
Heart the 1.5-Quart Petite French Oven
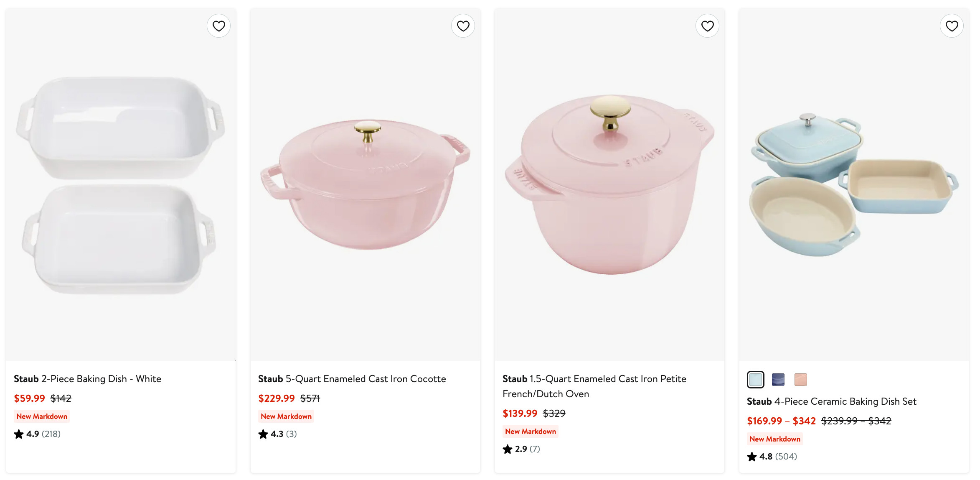pyautogui.click(x=707, y=26)
